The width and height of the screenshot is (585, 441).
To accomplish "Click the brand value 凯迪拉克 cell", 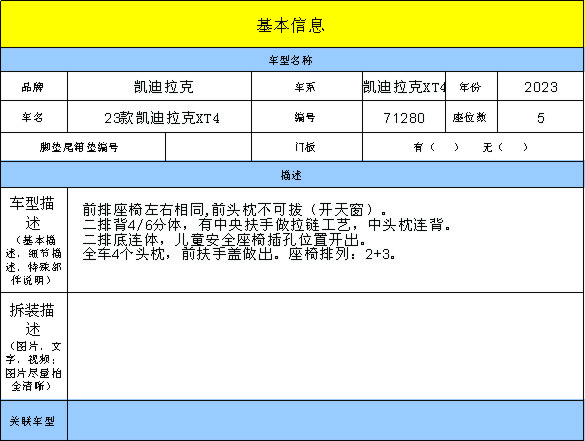I will pos(160,87).
